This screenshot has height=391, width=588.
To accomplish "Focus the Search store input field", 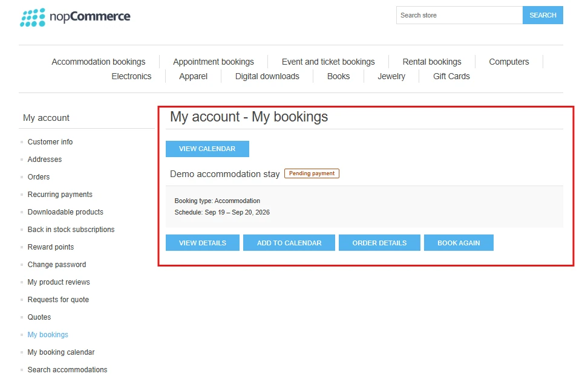I will click(x=459, y=15).
